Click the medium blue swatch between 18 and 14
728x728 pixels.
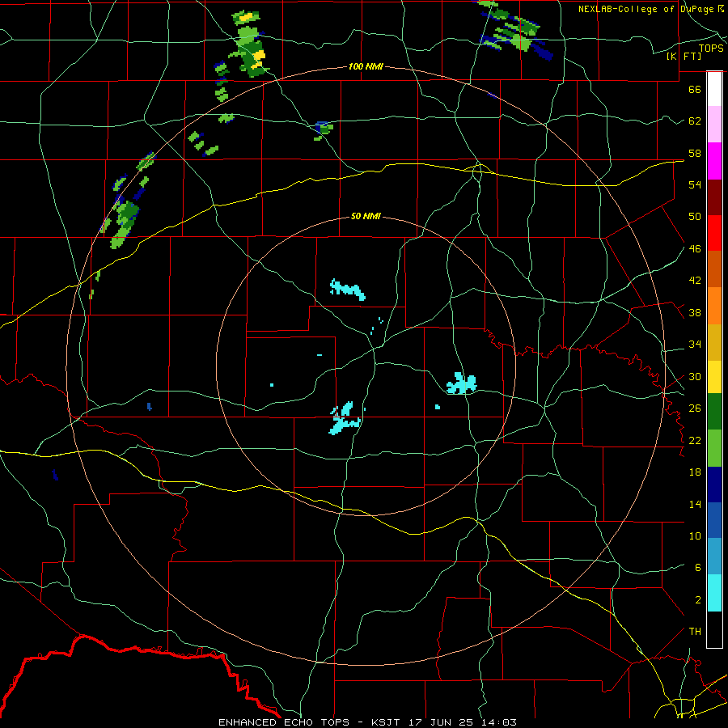(714, 520)
